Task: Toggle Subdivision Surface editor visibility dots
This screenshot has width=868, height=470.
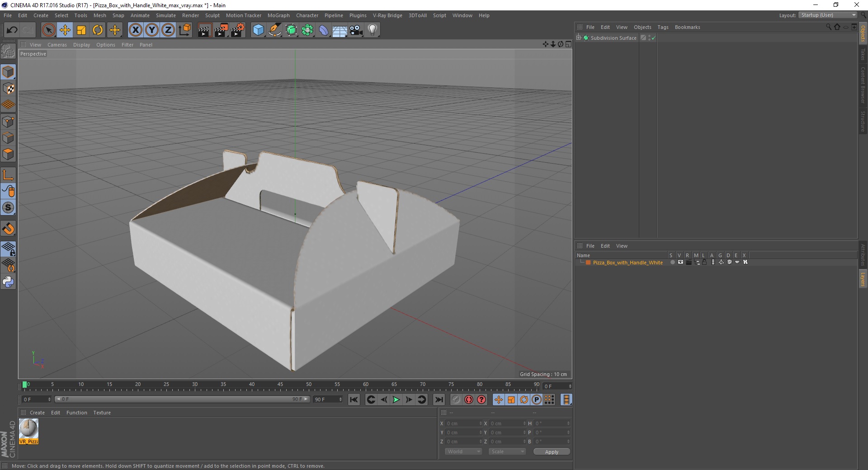Action: pyautogui.click(x=649, y=38)
